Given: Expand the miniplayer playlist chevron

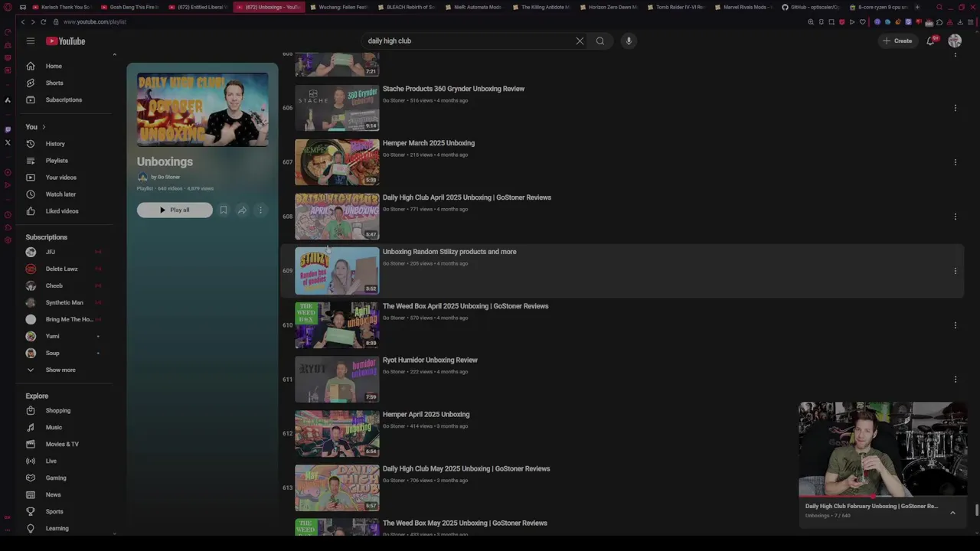Looking at the screenshot, I should tap(952, 513).
